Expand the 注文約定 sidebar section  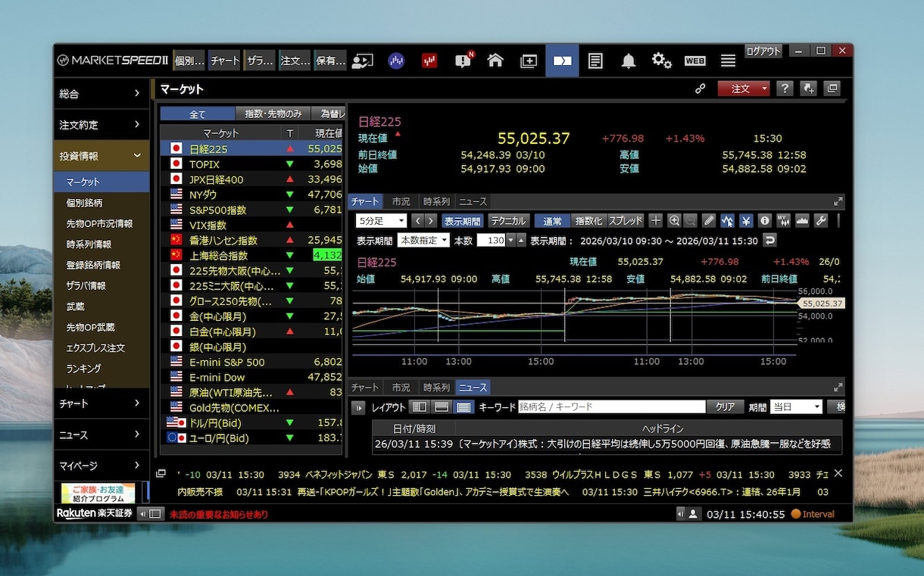click(101, 124)
